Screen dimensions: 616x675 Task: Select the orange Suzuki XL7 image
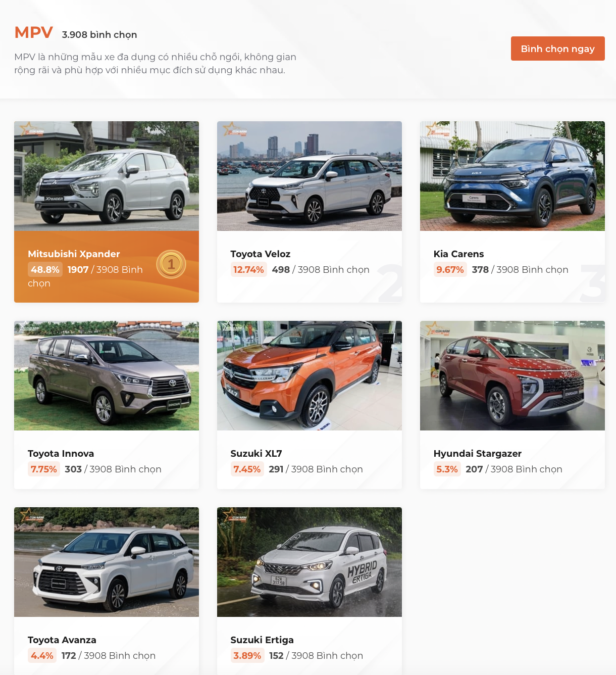pyautogui.click(x=310, y=375)
